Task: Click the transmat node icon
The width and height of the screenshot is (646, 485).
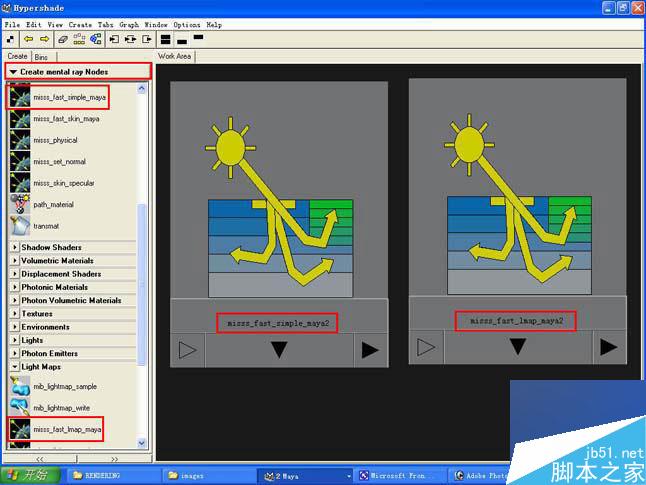Action: click(20, 226)
